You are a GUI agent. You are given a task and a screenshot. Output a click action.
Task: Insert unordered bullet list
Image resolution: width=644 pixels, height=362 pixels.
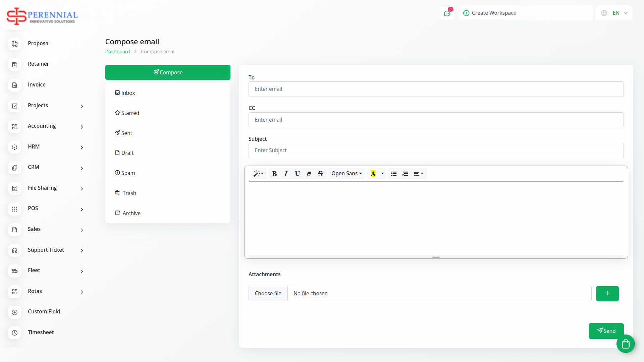coord(394,174)
